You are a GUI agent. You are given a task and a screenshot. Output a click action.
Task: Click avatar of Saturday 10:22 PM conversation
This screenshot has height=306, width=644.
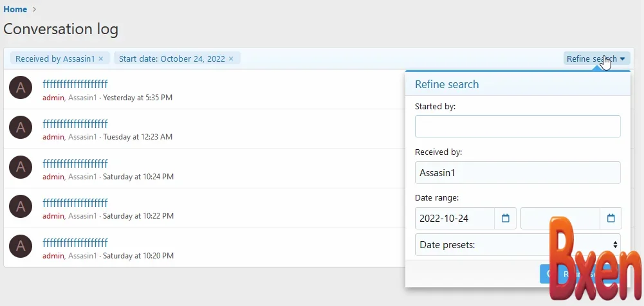coord(21,206)
